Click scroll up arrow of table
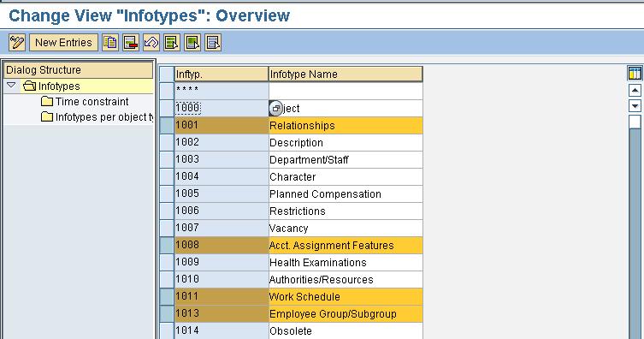Image resolution: width=644 pixels, height=339 pixels. [635, 90]
